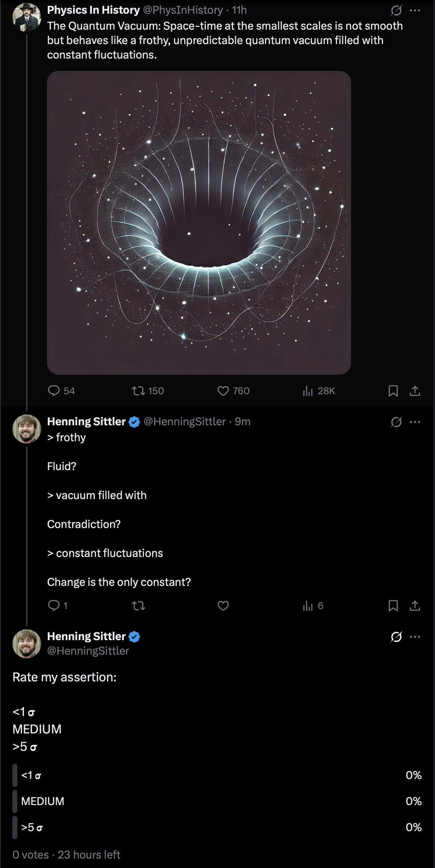Screen dimensions: 435x868
Task: Bookmark the Quantum Vacuum post
Action: 393,391
